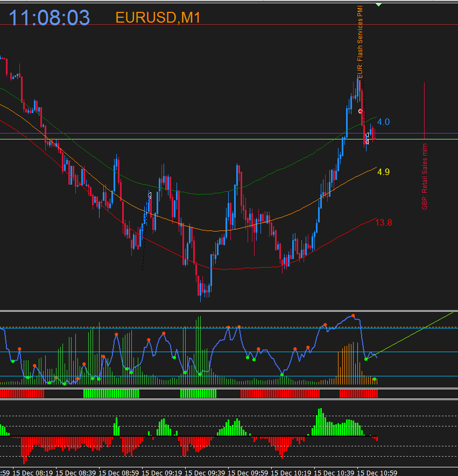This screenshot has height=476, width=458.
Task: Click the 15 Dec 10:39 time axis label
Action: click(x=334, y=473)
